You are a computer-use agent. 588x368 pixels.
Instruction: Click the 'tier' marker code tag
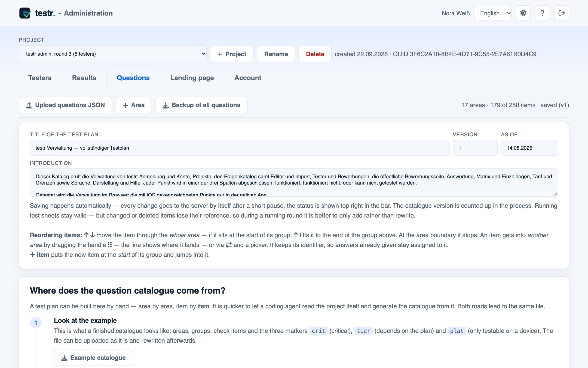[x=363, y=331]
